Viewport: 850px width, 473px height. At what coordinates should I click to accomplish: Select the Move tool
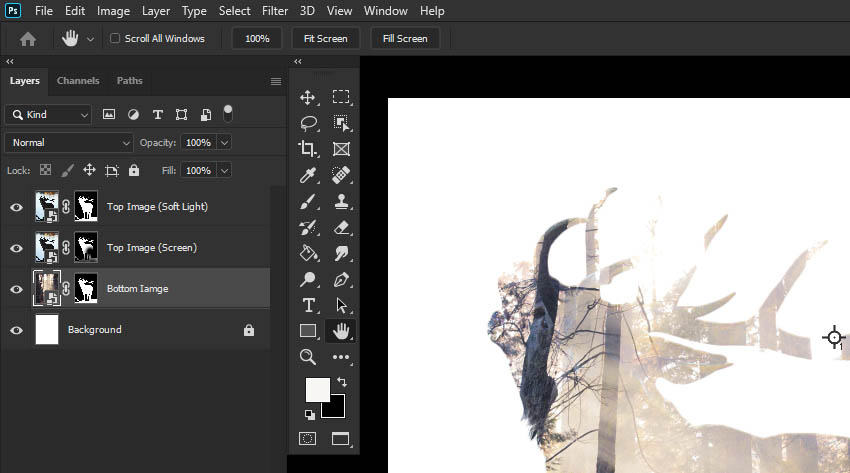point(308,98)
